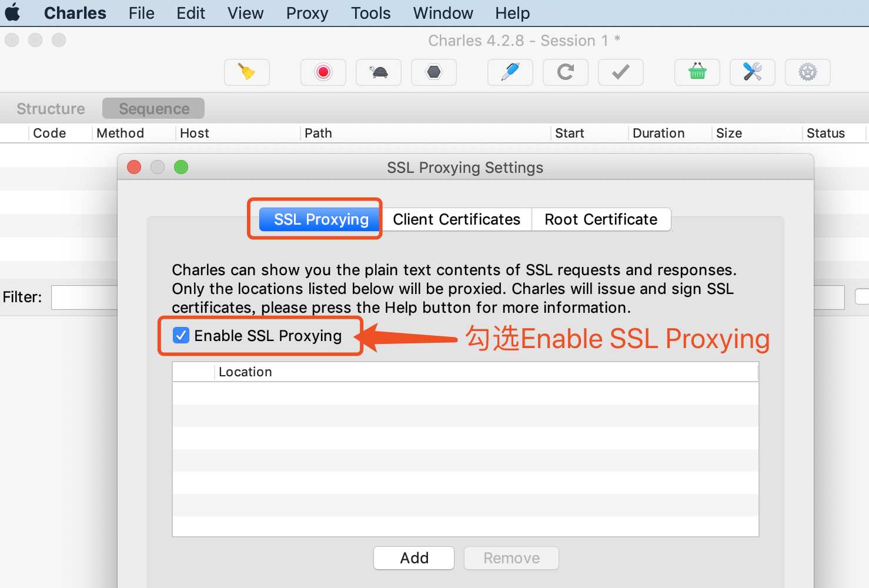Click the Remove button
This screenshot has width=869, height=588.
point(512,558)
